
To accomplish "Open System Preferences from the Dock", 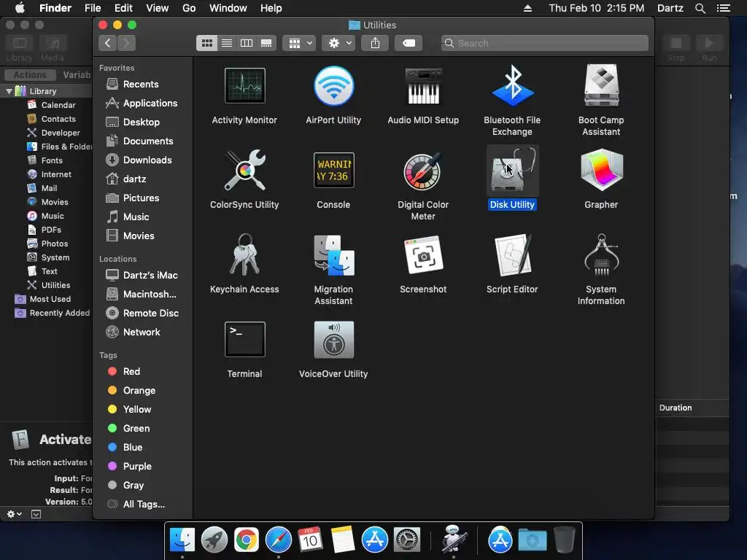I will pos(407,540).
